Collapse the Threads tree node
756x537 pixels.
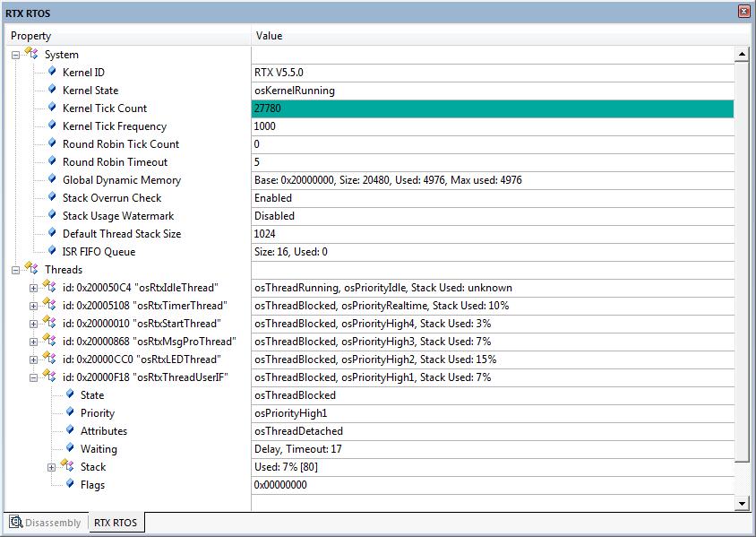point(16,270)
